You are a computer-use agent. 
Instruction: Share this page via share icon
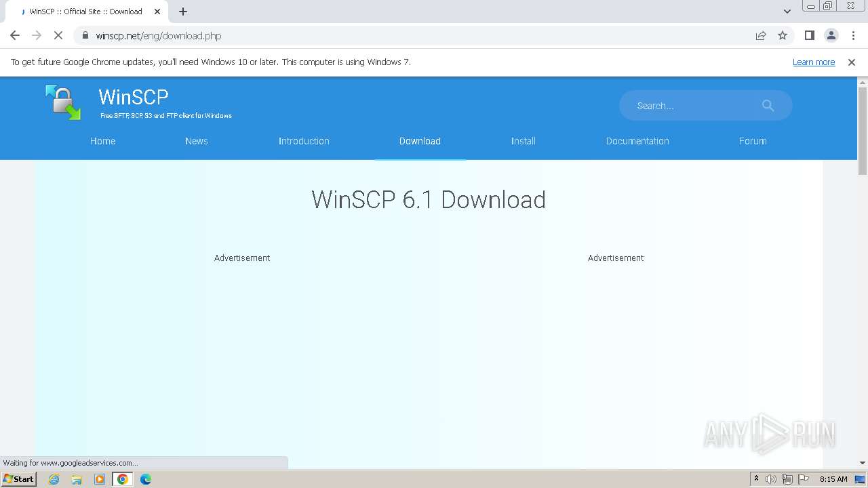click(x=761, y=35)
